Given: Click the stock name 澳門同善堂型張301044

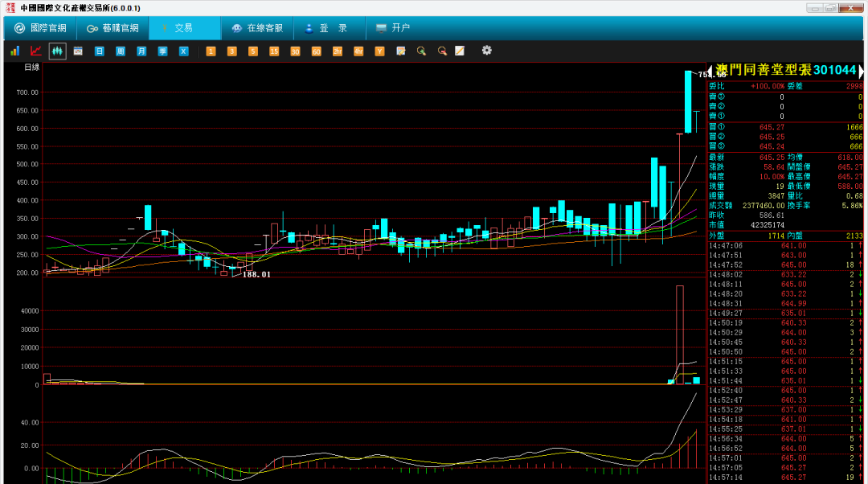Looking at the screenshot, I should pos(785,70).
